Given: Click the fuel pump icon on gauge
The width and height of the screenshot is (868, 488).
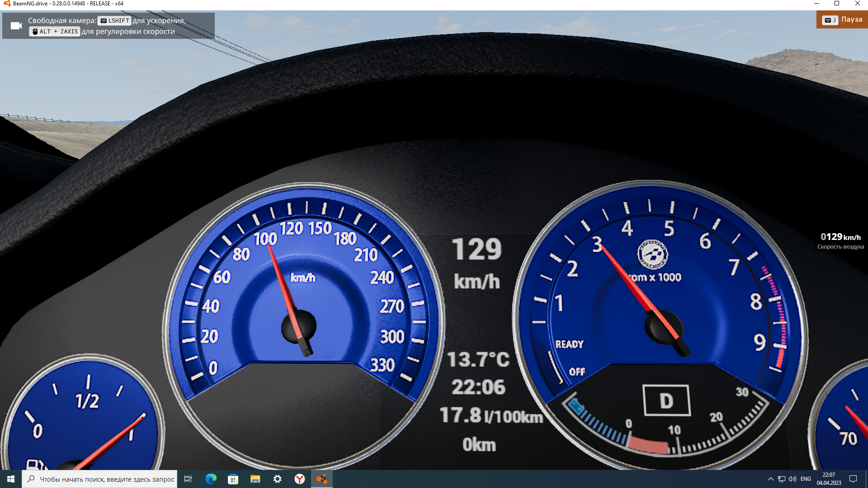Looking at the screenshot, I should (36, 465).
